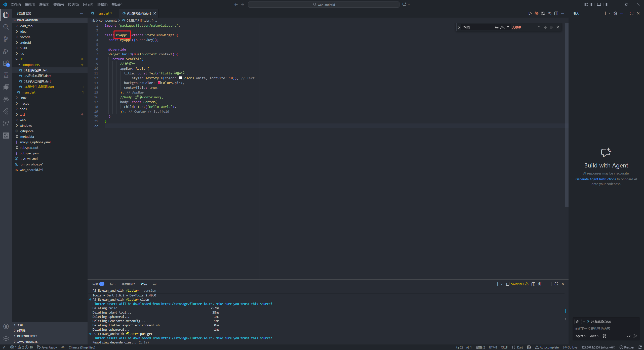This screenshot has height=350, width=644.
Task: Click the Run play icon in editor toolbar
Action: pos(530,13)
